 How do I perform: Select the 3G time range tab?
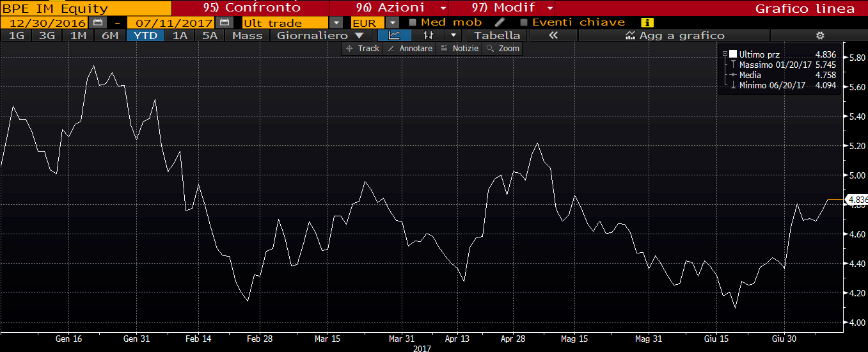47,35
